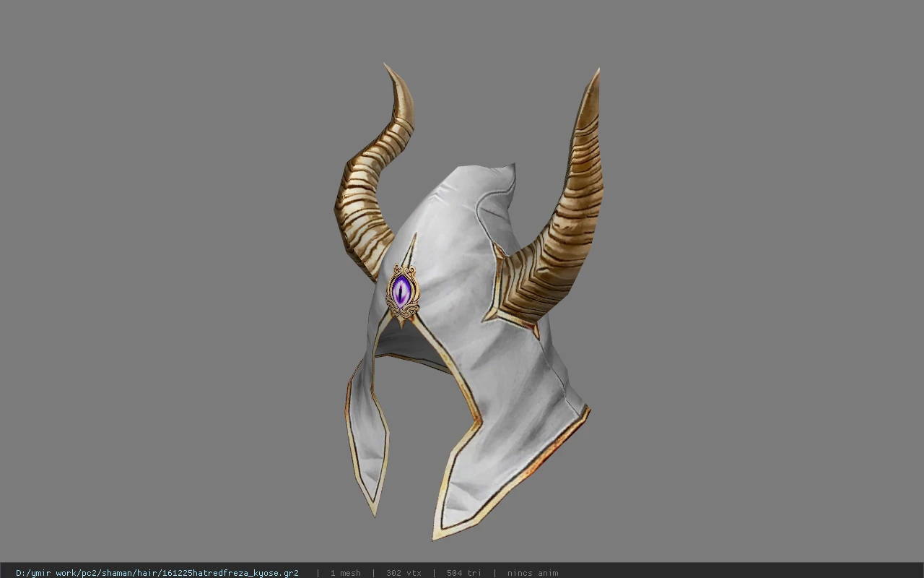
Task: Click the 'nincs anim' status text
Action: tap(533, 573)
